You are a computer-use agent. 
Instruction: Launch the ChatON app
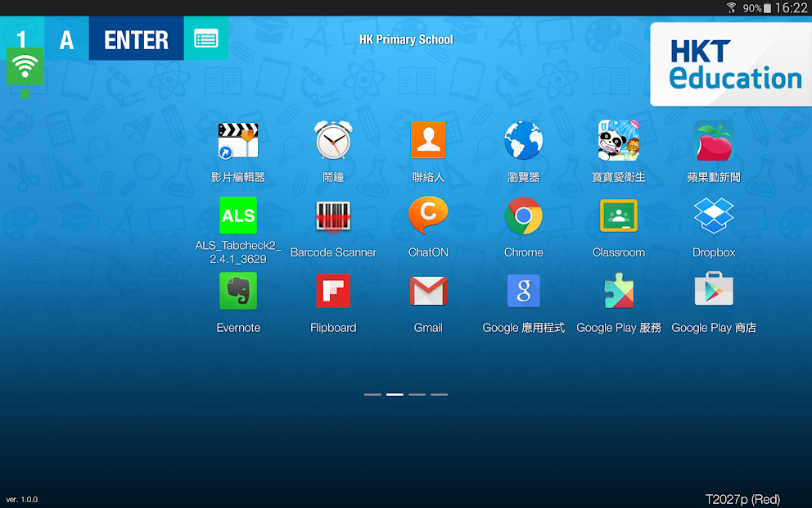click(428, 215)
